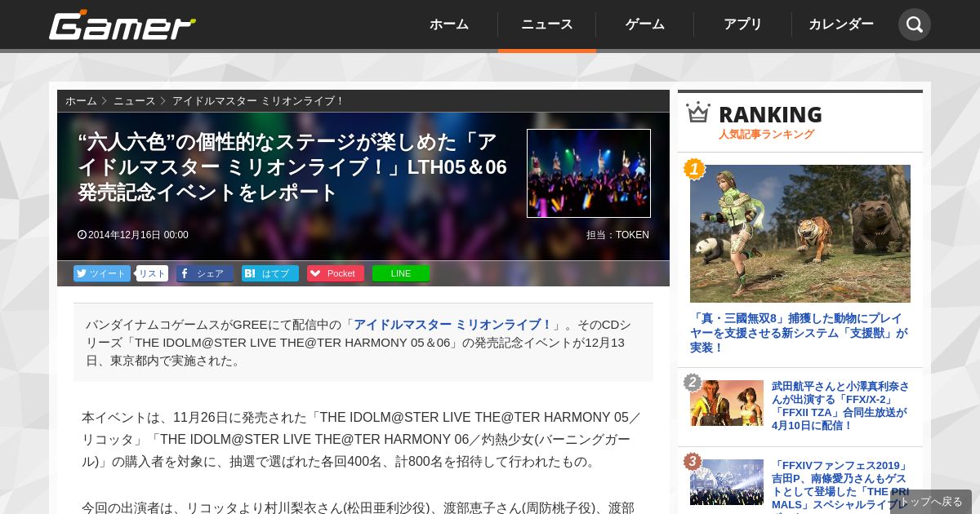
Task: Open the カレンダー navigation item
Action: point(841,24)
